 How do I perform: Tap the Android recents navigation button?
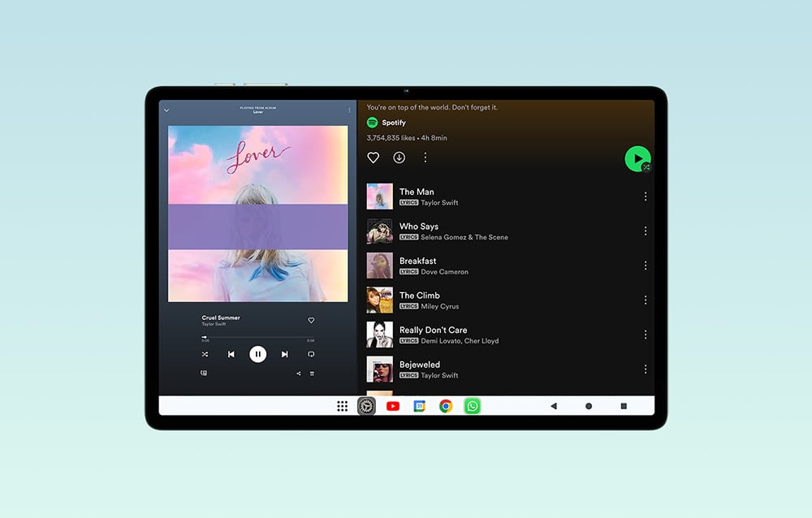pyautogui.click(x=624, y=406)
